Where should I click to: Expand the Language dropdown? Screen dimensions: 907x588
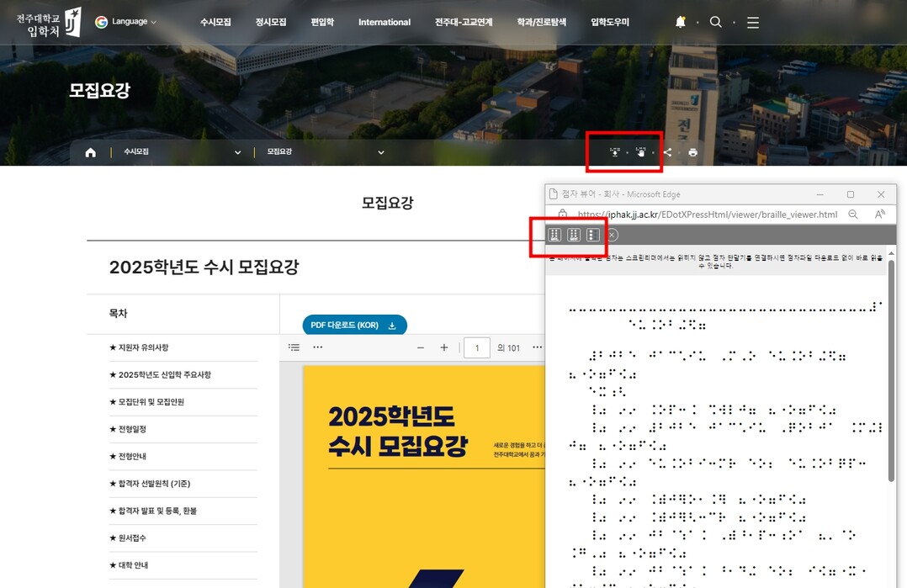(x=126, y=22)
